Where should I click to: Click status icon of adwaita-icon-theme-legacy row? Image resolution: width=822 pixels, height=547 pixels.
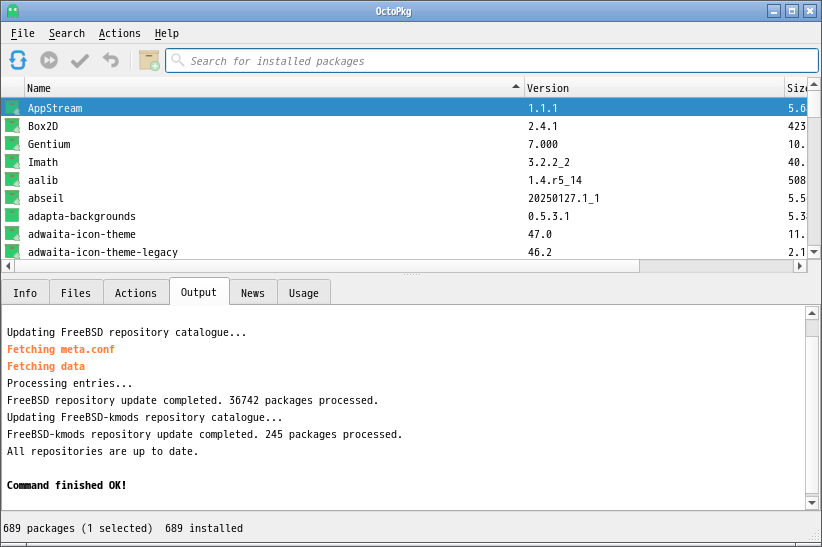click(13, 252)
